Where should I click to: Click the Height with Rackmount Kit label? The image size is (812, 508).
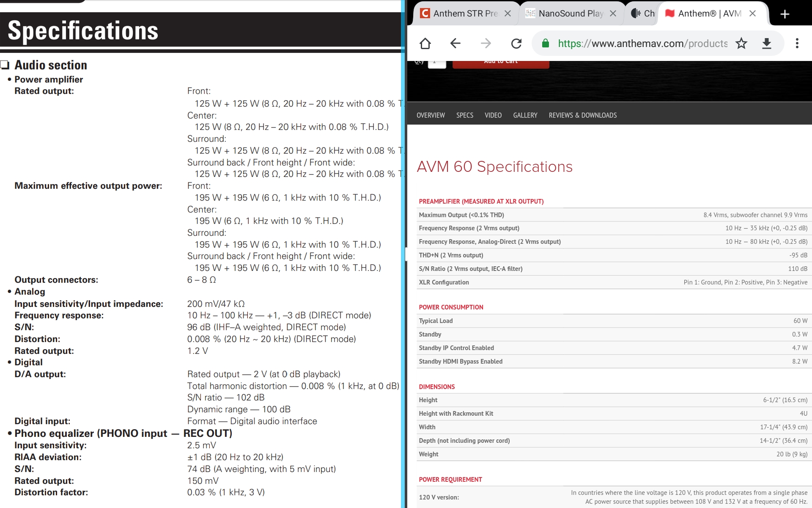tap(456, 414)
